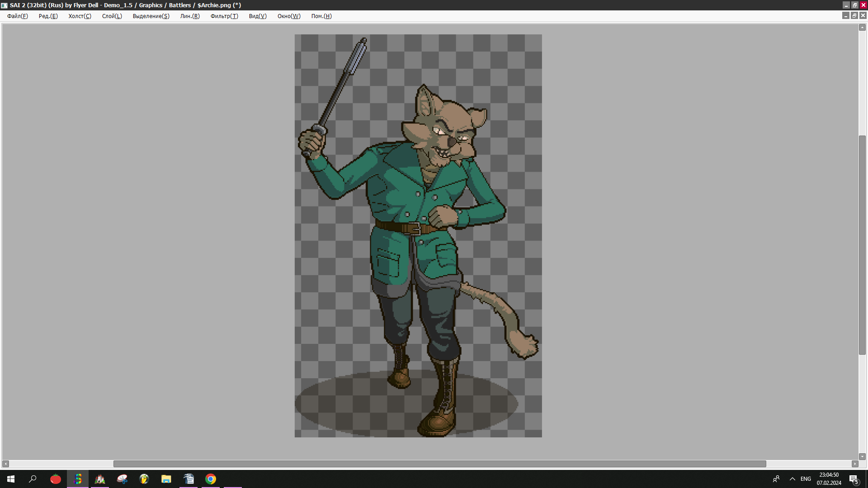Open the Snipping Tool taskbar icon

(122, 479)
